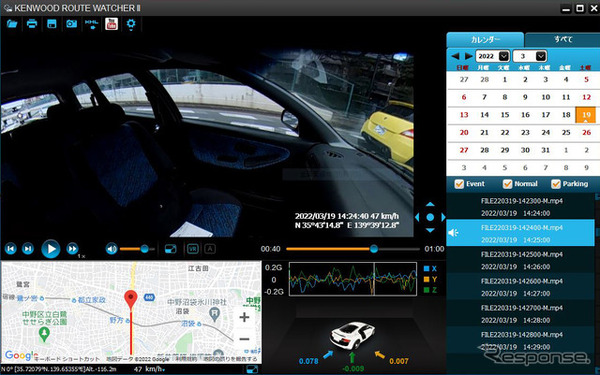
Task: Mute the speaker volume icon
Action: 111,249
